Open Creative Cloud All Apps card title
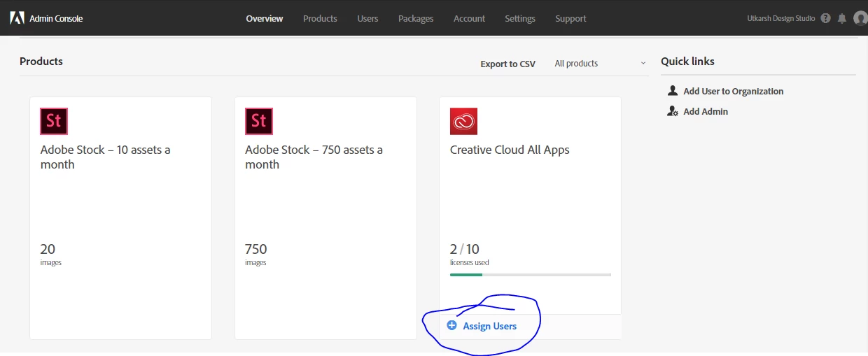Screen dimensions: 868x356 (510, 150)
